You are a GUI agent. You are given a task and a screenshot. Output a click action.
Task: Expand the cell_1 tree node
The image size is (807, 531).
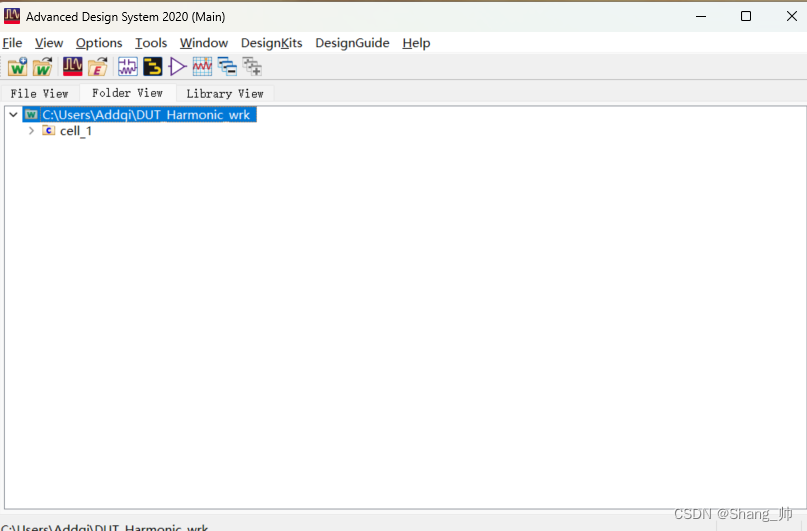coord(31,131)
